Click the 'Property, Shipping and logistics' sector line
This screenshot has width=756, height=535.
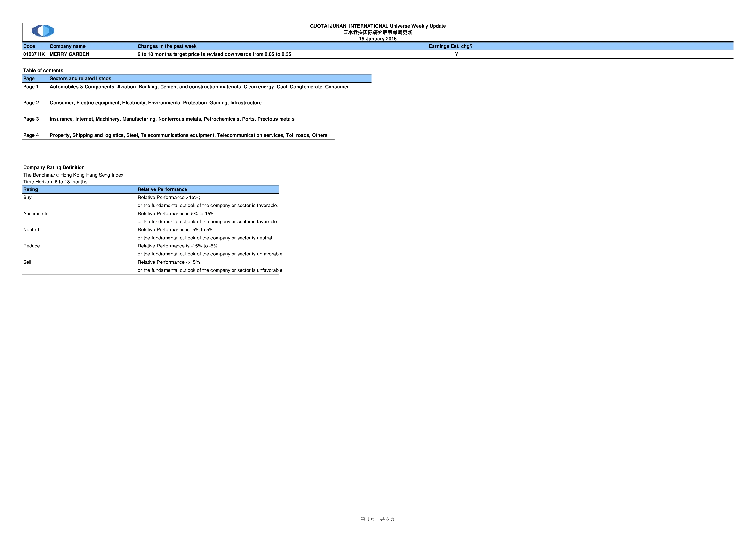(188, 135)
